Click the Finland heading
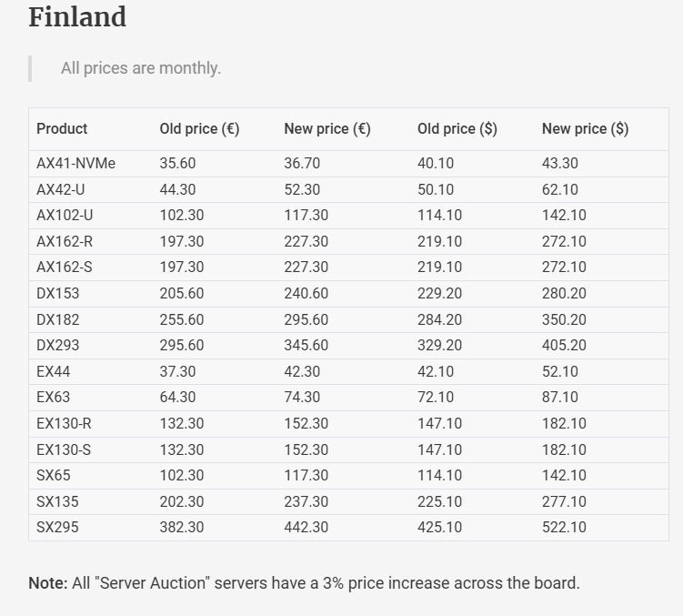The height and width of the screenshot is (616, 683). (x=77, y=17)
